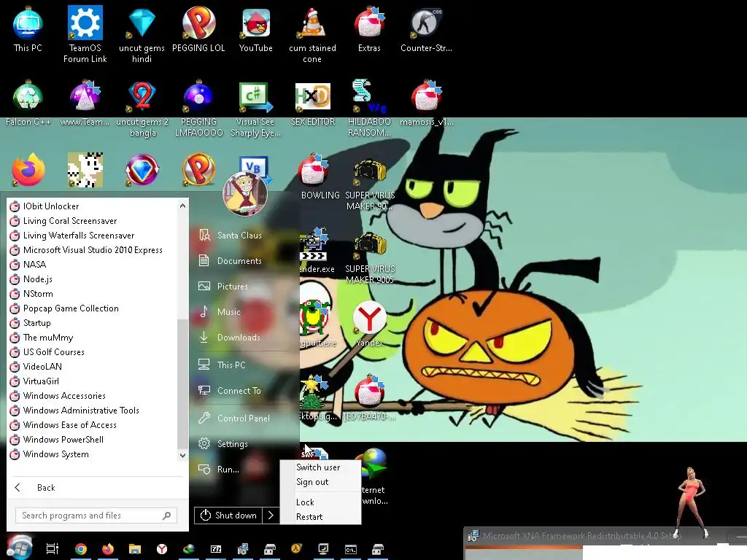Screen dimensions: 747x560
Task: Click the programs list scroll down arrow
Action: pos(182,456)
